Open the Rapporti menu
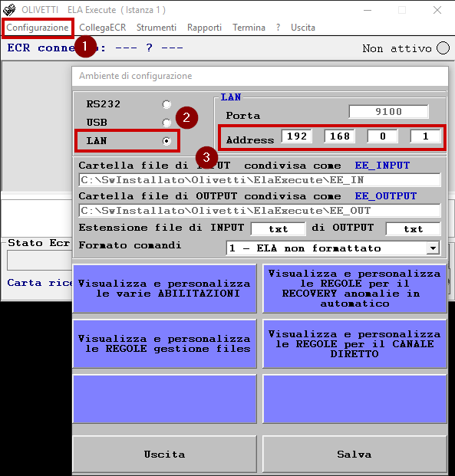This screenshot has height=476, width=455. tap(204, 28)
